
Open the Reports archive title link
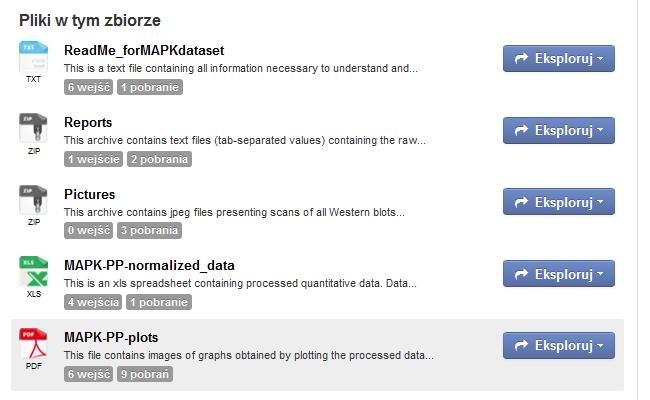tap(88, 123)
